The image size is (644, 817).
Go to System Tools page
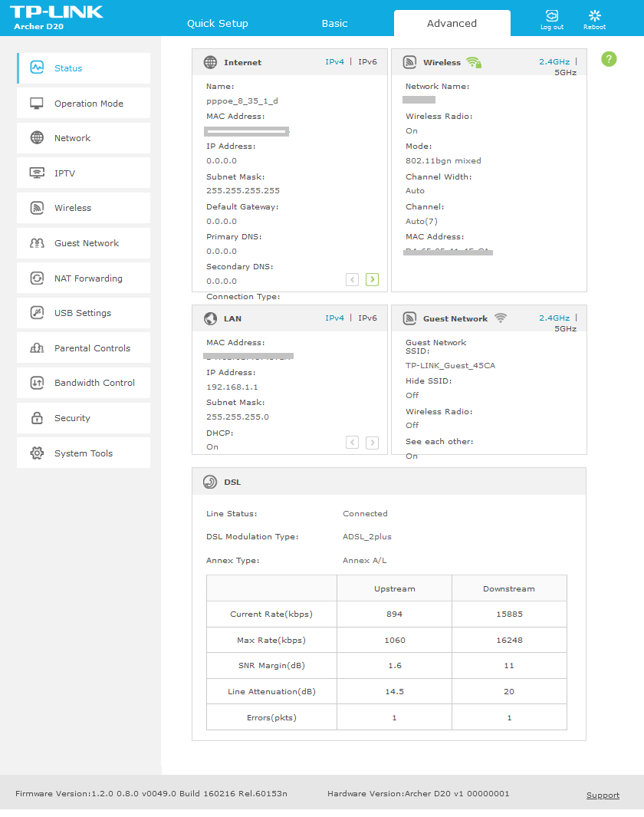pos(84,453)
